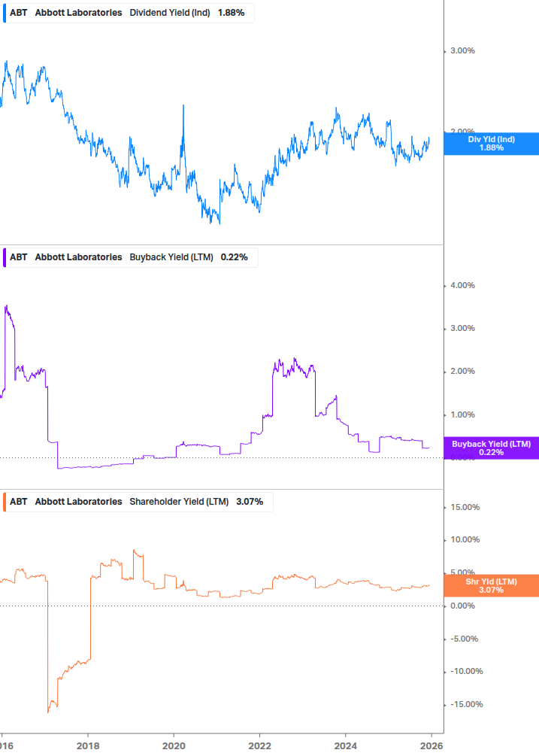Viewport: 539px width, 756px height.
Task: Click the -10.00% tick on the shareholder yield axis
Action: pos(467,671)
